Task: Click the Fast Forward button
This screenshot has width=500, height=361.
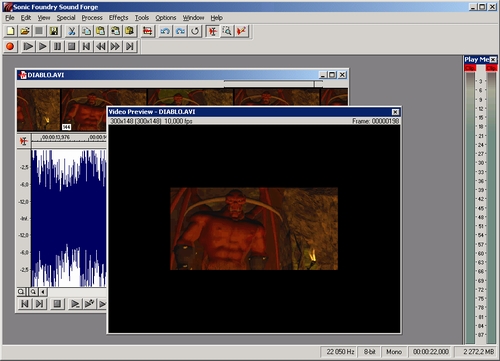Action: [x=115, y=46]
